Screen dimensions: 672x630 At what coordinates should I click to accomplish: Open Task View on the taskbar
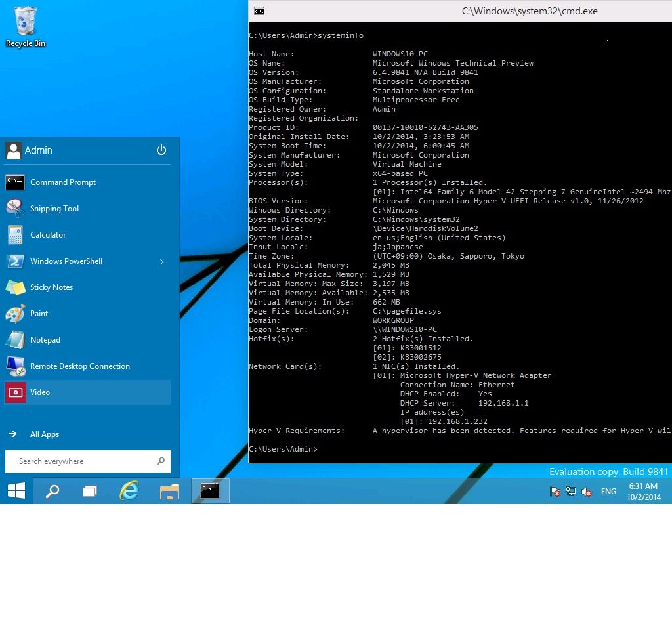click(x=89, y=491)
